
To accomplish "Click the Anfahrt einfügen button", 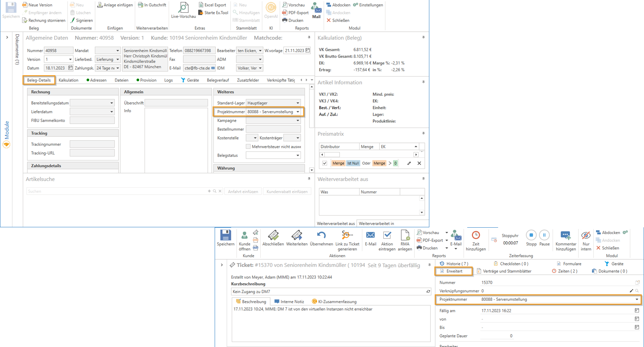I will pyautogui.click(x=243, y=191).
